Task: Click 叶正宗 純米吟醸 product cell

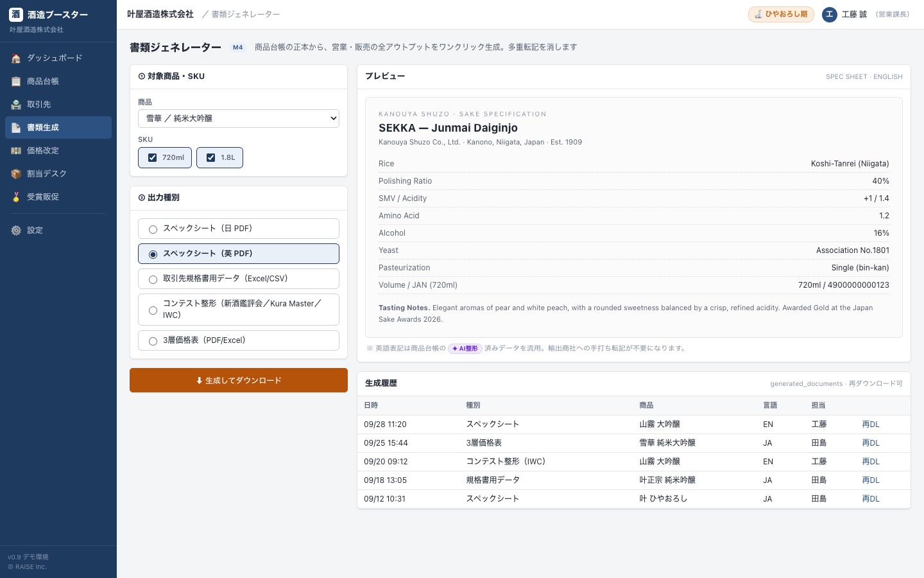Action: tap(667, 480)
